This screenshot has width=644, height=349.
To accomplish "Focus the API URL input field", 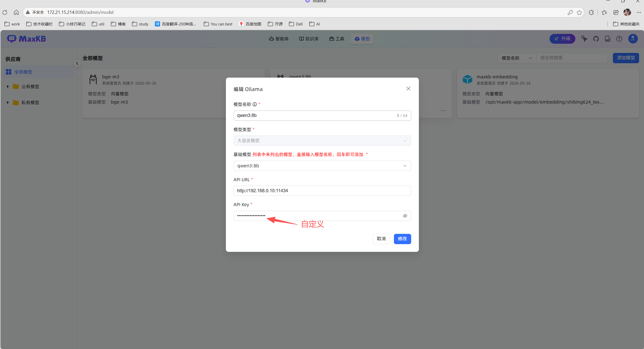I will click(x=322, y=191).
